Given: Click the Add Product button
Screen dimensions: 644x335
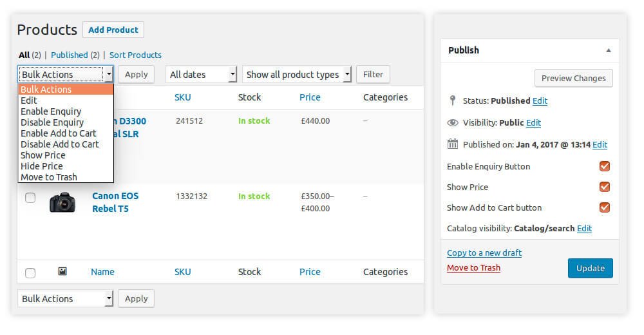Looking at the screenshot, I should coord(113,30).
